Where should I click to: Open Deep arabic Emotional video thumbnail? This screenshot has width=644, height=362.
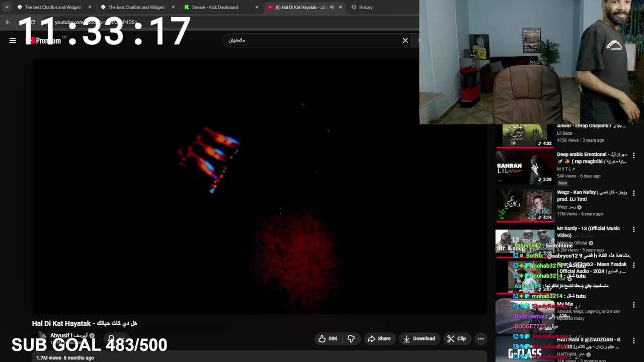525,168
